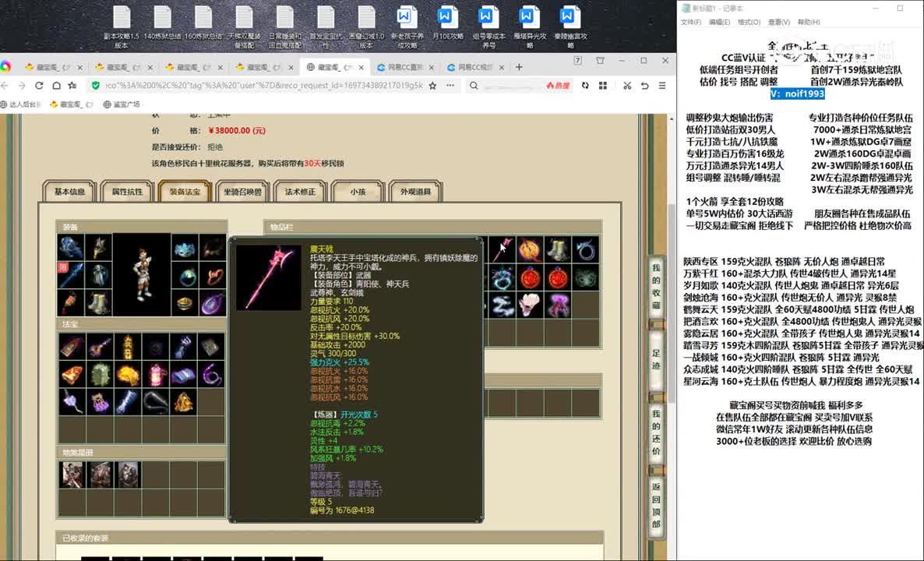Open desktop file 140炼狱总结
The image size is (924, 561).
coord(163,23)
